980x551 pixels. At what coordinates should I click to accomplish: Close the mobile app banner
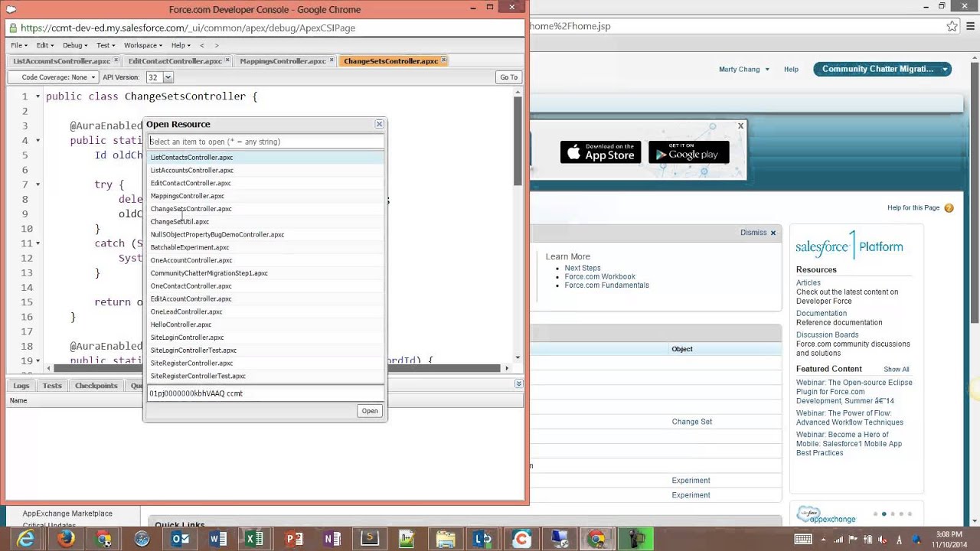point(740,126)
